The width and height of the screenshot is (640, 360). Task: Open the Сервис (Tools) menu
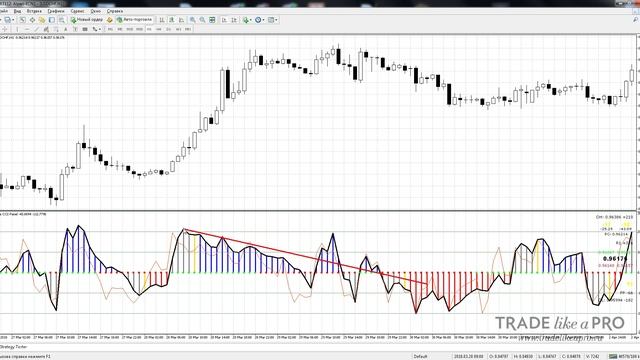click(77, 11)
